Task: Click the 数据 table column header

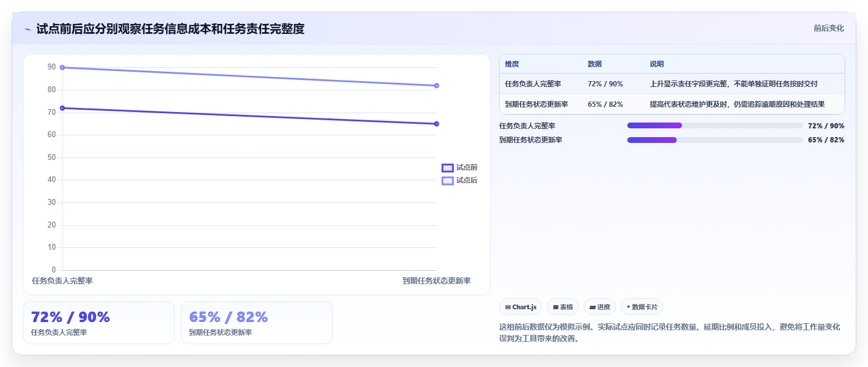Action: (595, 64)
